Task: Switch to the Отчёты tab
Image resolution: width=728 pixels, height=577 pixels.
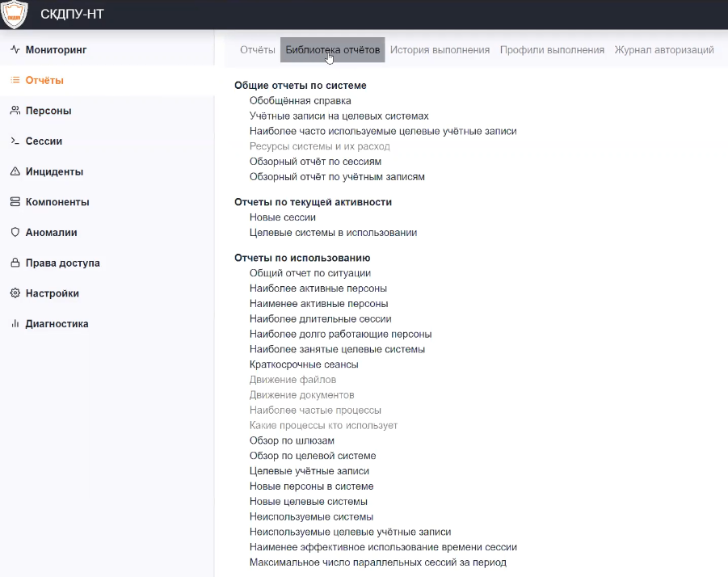Action: pos(258,50)
